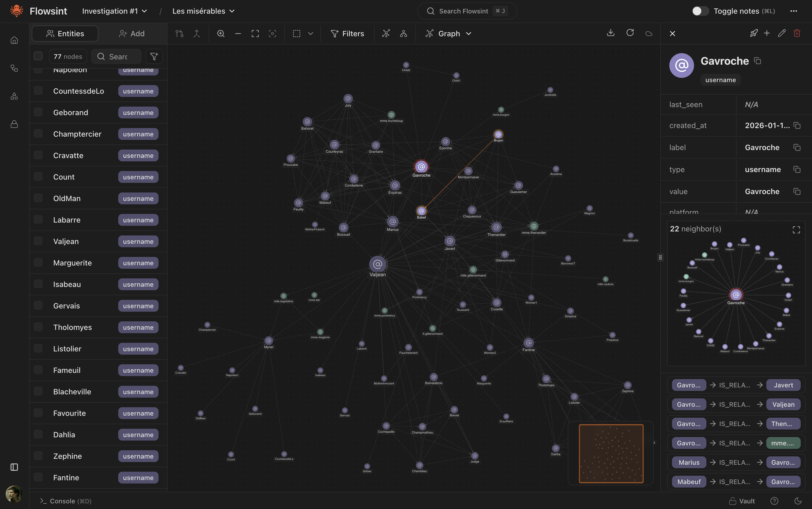Screen dimensions: 812x509
Task: Open the selection mode chevron
Action: pyautogui.click(x=310, y=33)
